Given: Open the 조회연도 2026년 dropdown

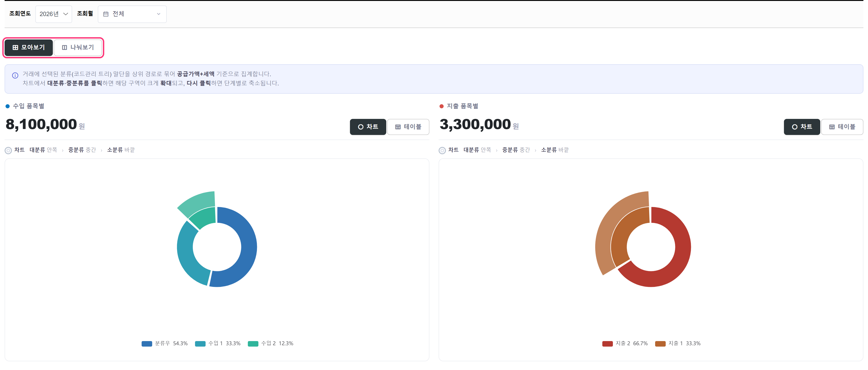Looking at the screenshot, I should [54, 14].
